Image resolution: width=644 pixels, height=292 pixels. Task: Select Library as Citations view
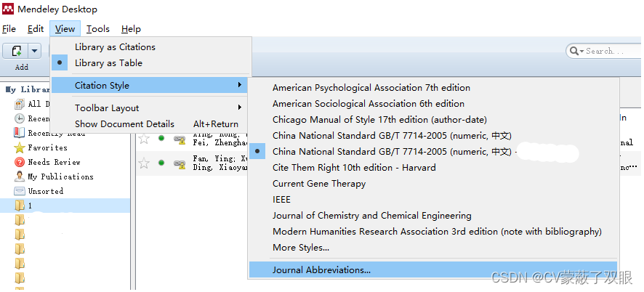tap(150, 47)
